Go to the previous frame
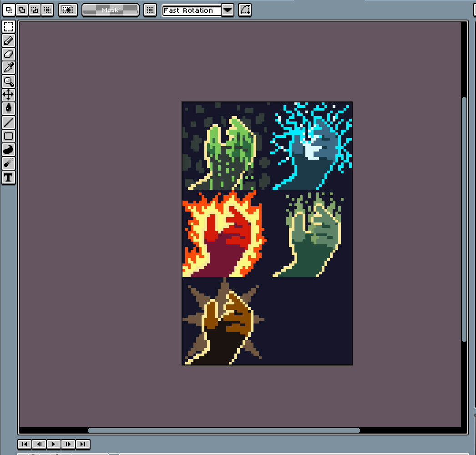The width and height of the screenshot is (476, 455). (x=39, y=444)
